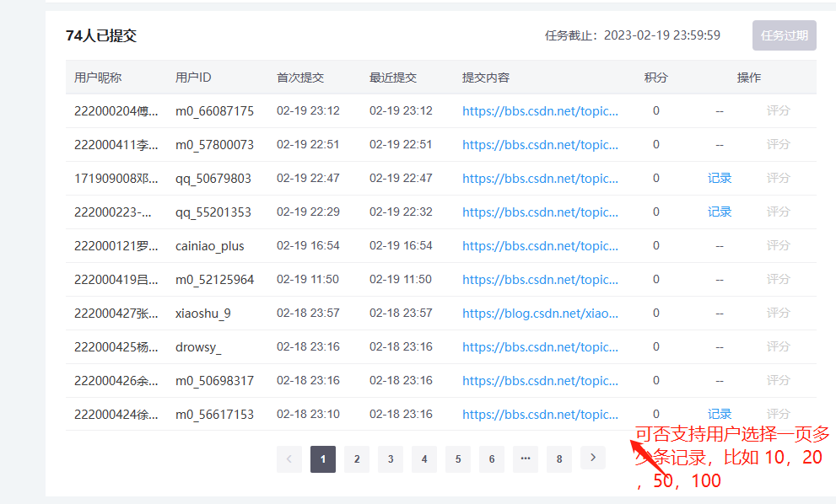Select nickname 222000419吕...
The height and width of the screenshot is (504, 836).
[x=116, y=280]
